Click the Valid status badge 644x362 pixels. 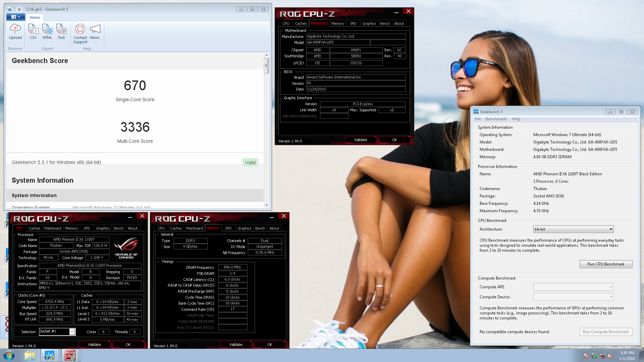pyautogui.click(x=250, y=163)
